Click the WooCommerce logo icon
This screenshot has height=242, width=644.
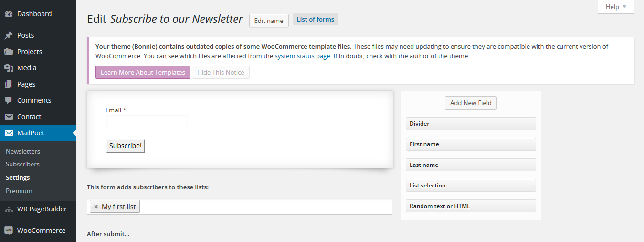(x=9, y=231)
